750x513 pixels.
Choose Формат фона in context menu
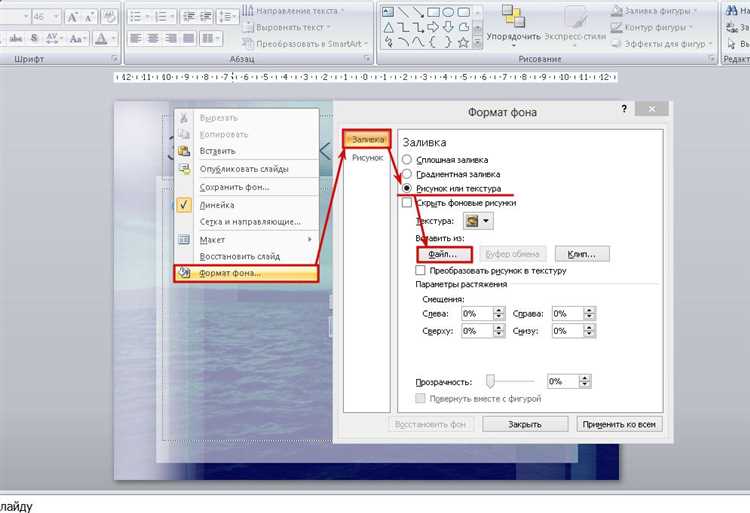(246, 273)
